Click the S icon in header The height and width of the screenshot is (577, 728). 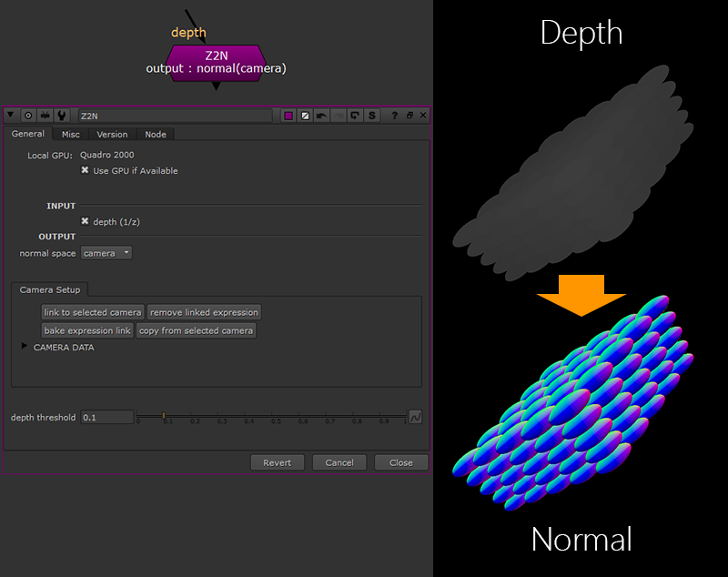coord(371,116)
